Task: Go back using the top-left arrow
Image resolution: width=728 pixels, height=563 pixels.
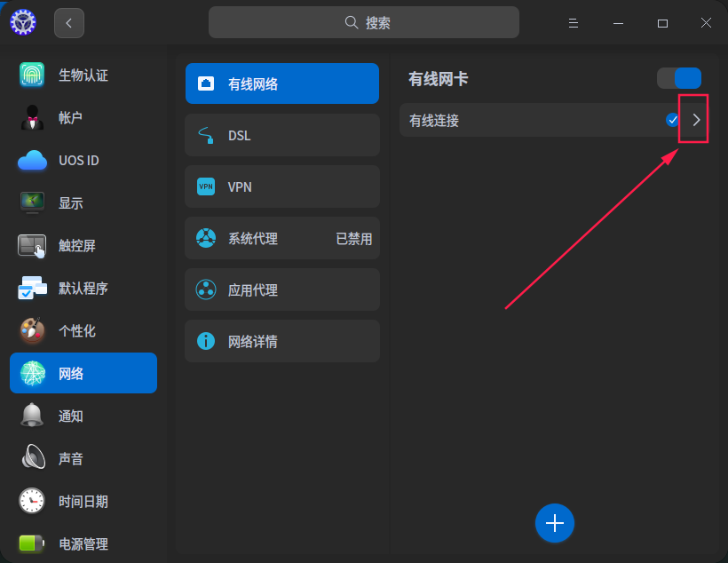Action: point(68,22)
